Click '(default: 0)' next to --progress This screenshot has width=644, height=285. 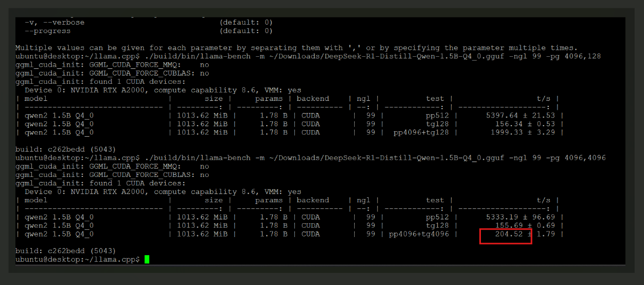[246, 31]
